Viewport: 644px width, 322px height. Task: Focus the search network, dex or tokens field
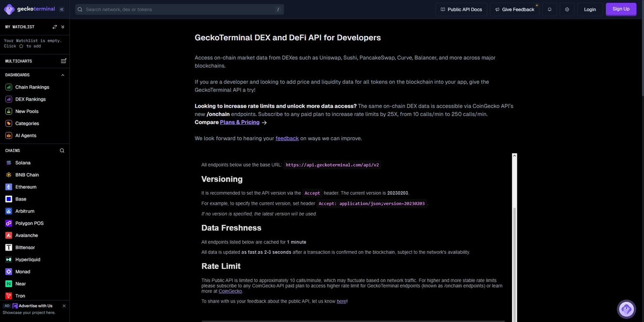tap(179, 10)
